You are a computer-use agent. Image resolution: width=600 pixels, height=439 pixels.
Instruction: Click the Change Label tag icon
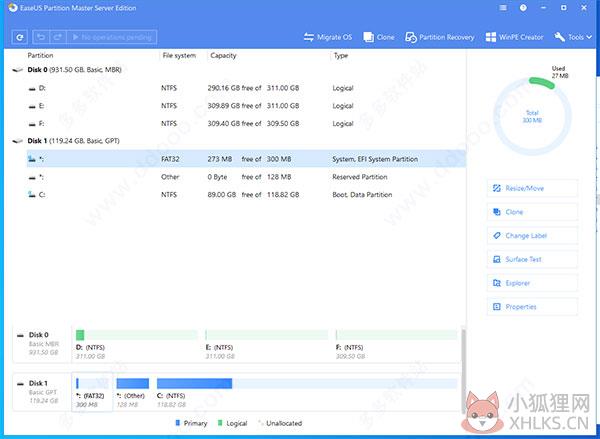497,236
